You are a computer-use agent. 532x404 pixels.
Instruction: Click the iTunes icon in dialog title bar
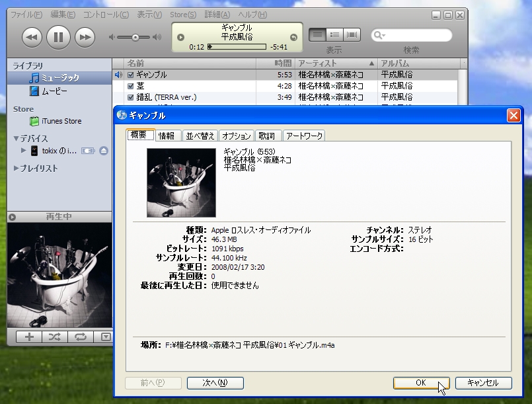point(122,116)
